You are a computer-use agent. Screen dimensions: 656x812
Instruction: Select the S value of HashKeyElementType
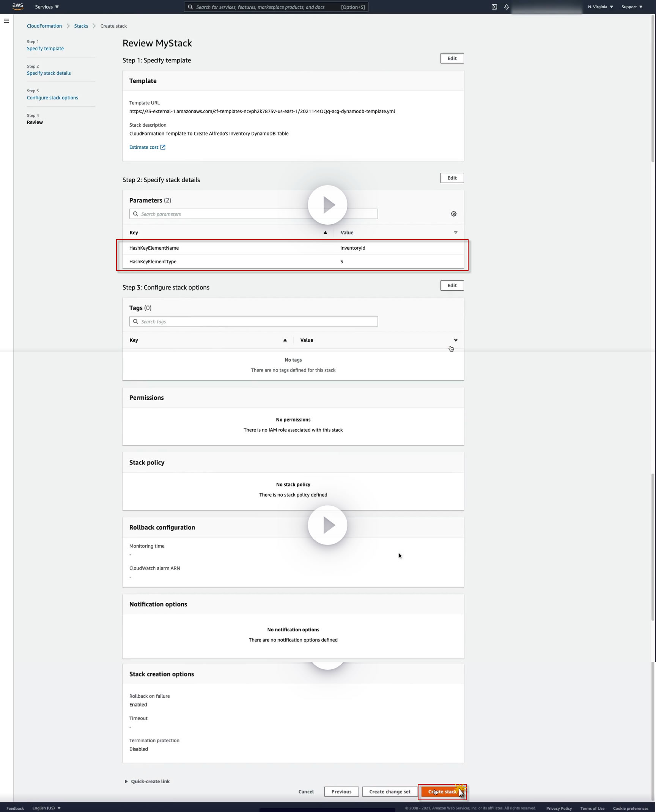click(x=342, y=262)
